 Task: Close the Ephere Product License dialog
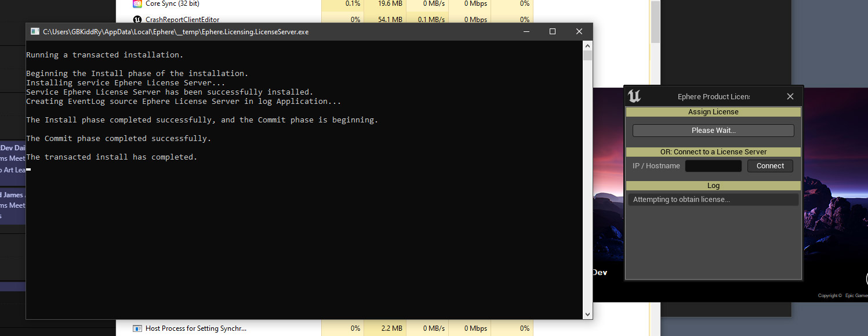pos(790,96)
